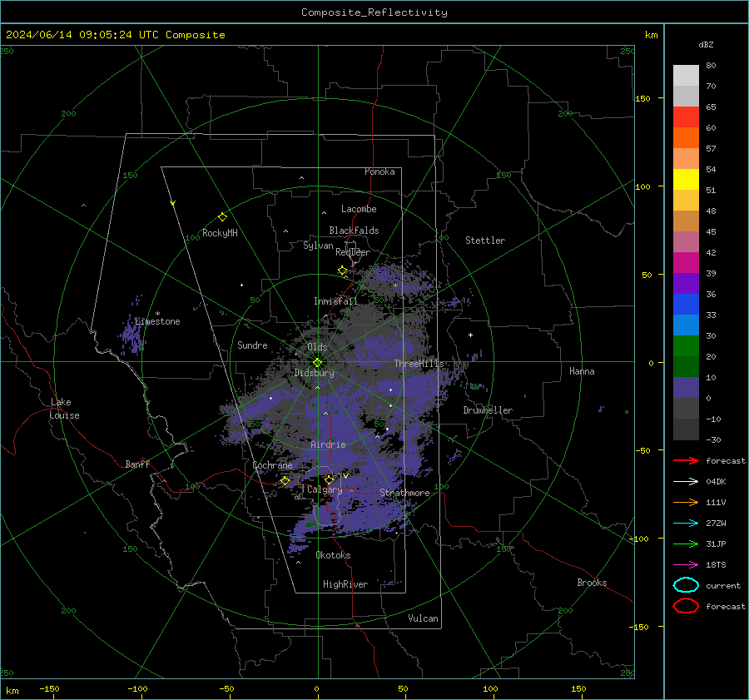Click the yellow diamond marker near RedDeer

(x=342, y=271)
